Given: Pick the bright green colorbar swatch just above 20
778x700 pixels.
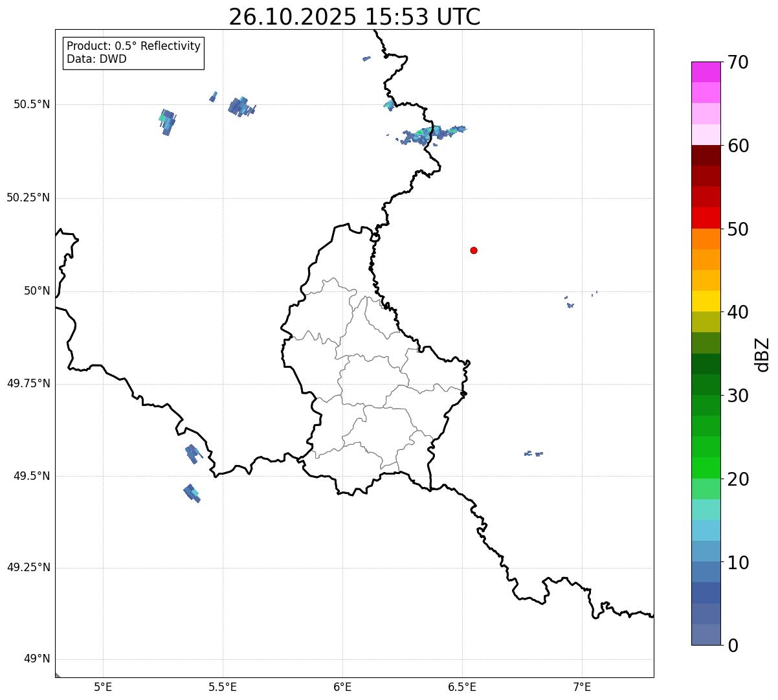Looking at the screenshot, I should (x=706, y=468).
